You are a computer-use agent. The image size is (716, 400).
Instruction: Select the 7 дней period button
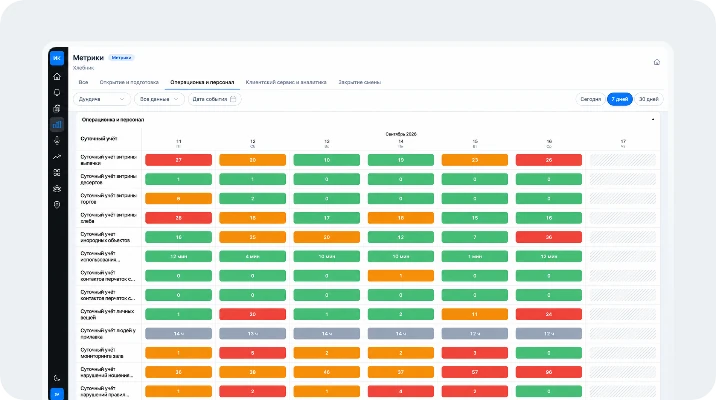point(620,99)
